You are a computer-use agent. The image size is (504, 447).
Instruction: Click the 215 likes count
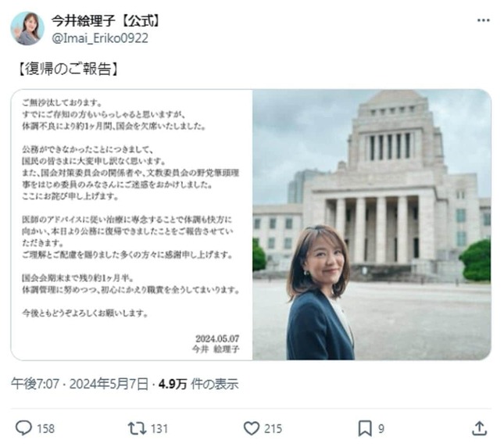click(273, 429)
